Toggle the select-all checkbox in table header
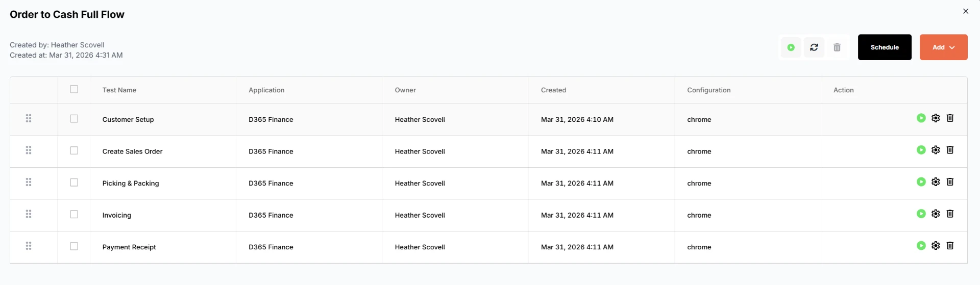Screen dimensions: 980x285 pyautogui.click(x=74, y=89)
